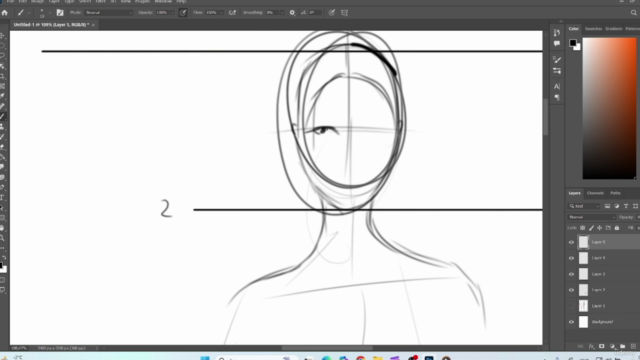640x360 pixels.
Task: Open the Window menu
Action: pos(163,2)
